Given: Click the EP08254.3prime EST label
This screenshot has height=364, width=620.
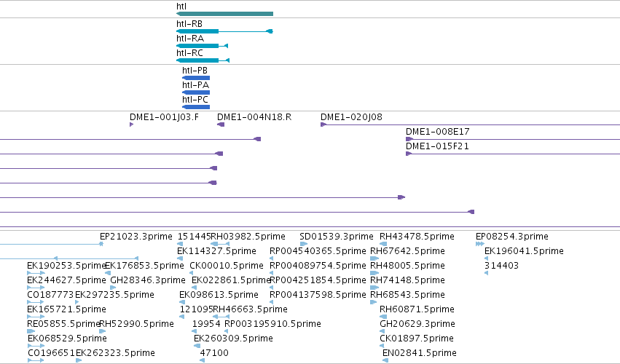Looking at the screenshot, I should tap(512, 237).
